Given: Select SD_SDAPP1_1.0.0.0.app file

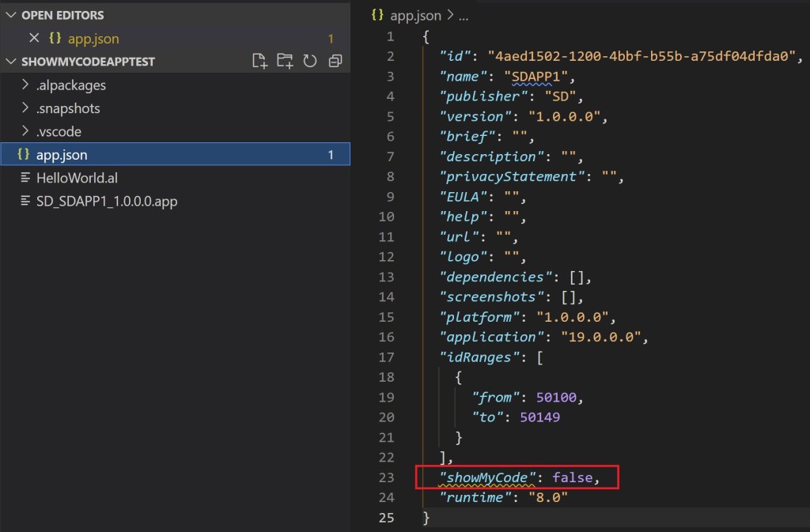Looking at the screenshot, I should (107, 201).
